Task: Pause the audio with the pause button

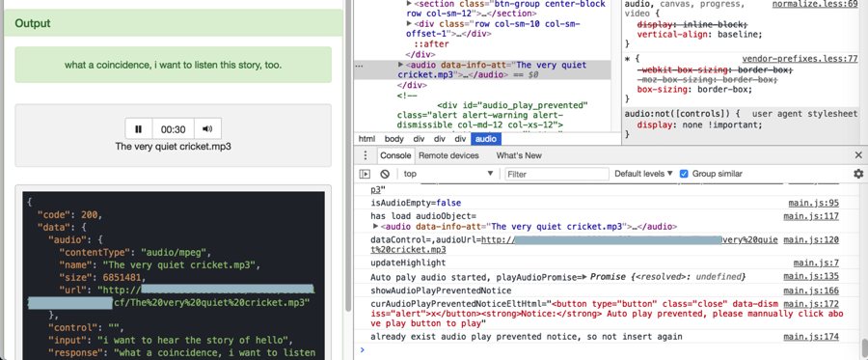Action: 138,129
